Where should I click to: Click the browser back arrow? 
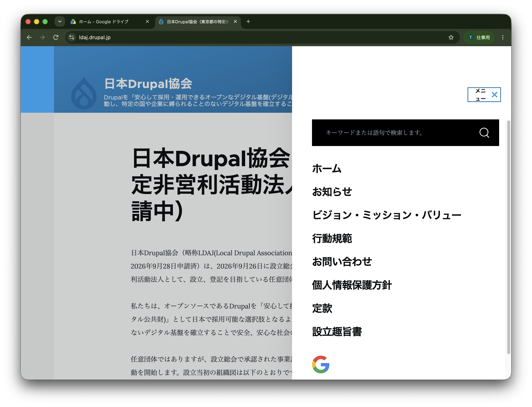point(29,37)
